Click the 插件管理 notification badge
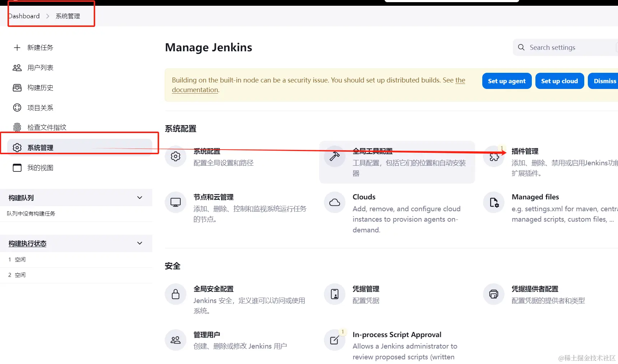Screen dimensions: 618x364 502,148
